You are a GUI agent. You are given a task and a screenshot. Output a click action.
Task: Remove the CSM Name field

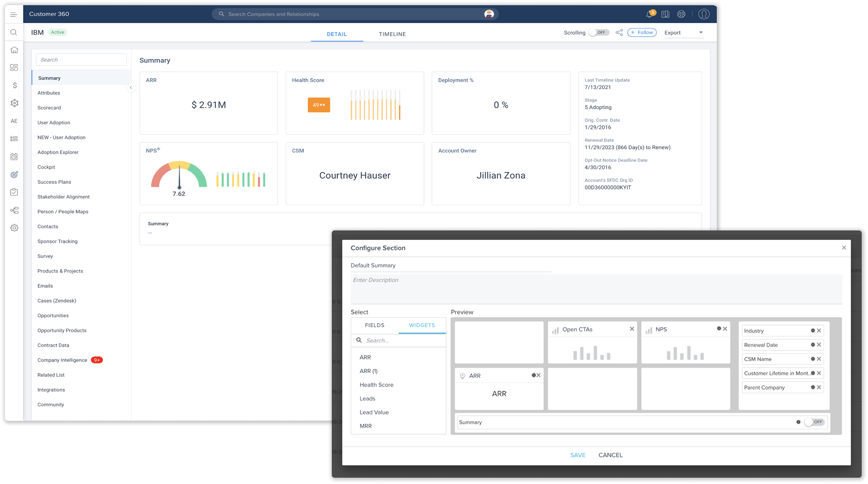[x=819, y=359]
